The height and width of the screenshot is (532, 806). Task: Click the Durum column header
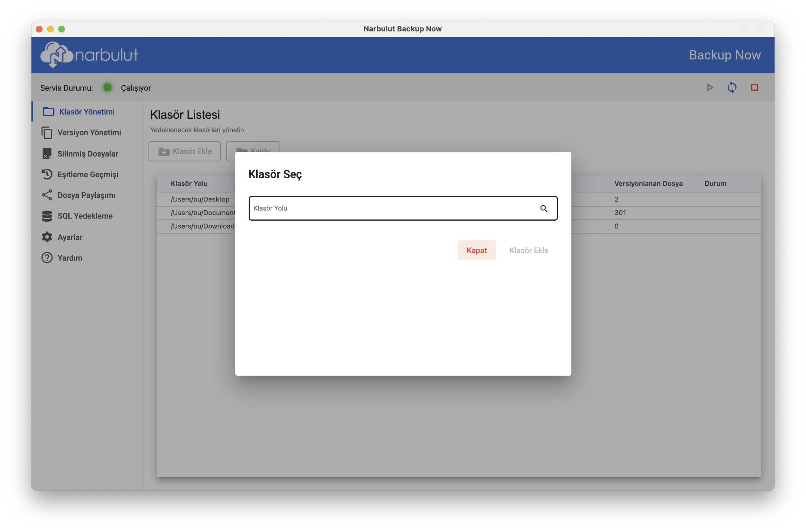tap(715, 184)
